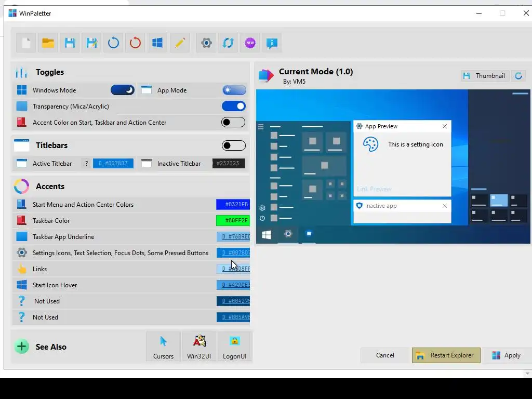Click the Cancel button
532x399 pixels.
(385, 355)
